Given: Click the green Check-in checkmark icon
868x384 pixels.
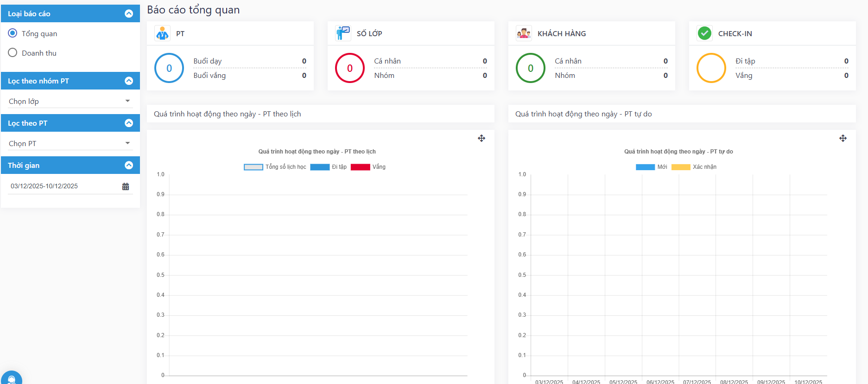Looking at the screenshot, I should (x=704, y=33).
